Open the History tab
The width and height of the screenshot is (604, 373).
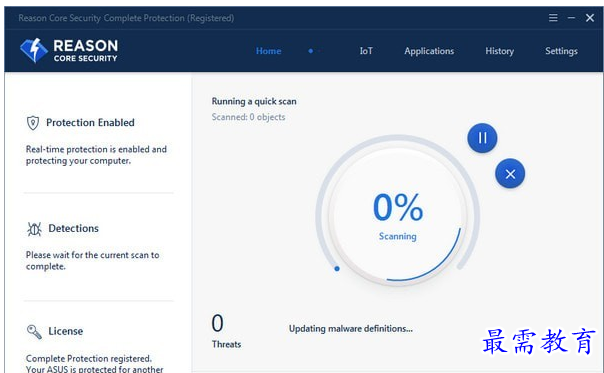click(500, 51)
